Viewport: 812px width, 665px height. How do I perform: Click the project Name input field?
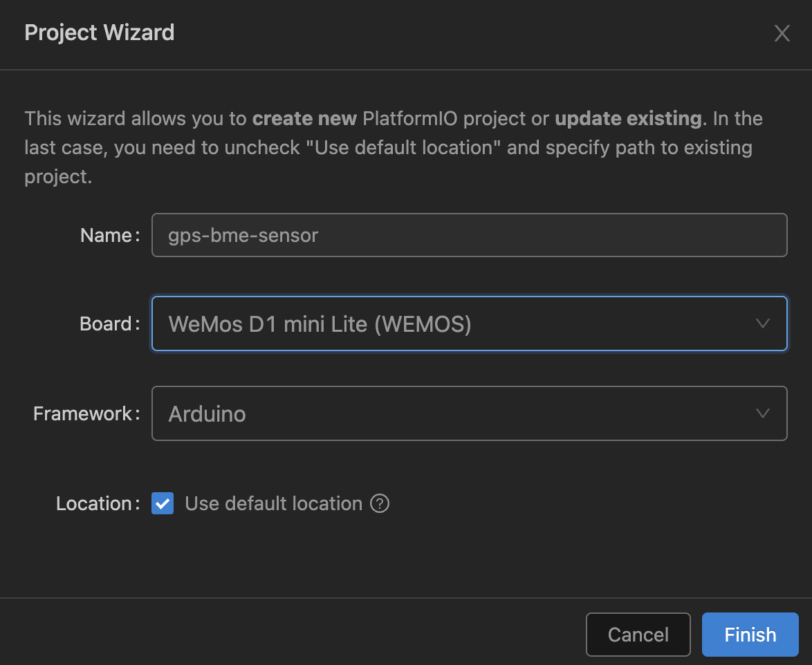[469, 235]
